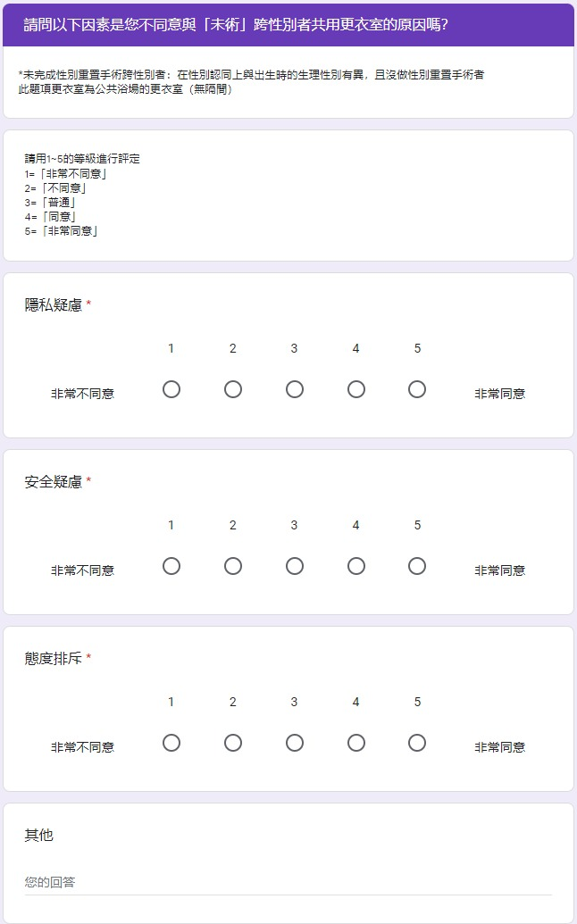The image size is (577, 924).
Task: Mark rating 4 for 態度排斥
Action: [x=356, y=743]
